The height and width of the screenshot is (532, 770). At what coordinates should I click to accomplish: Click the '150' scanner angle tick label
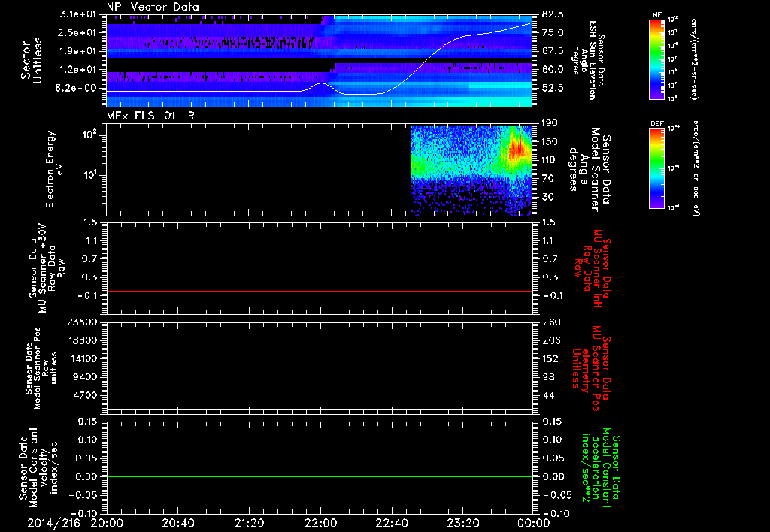(550, 142)
